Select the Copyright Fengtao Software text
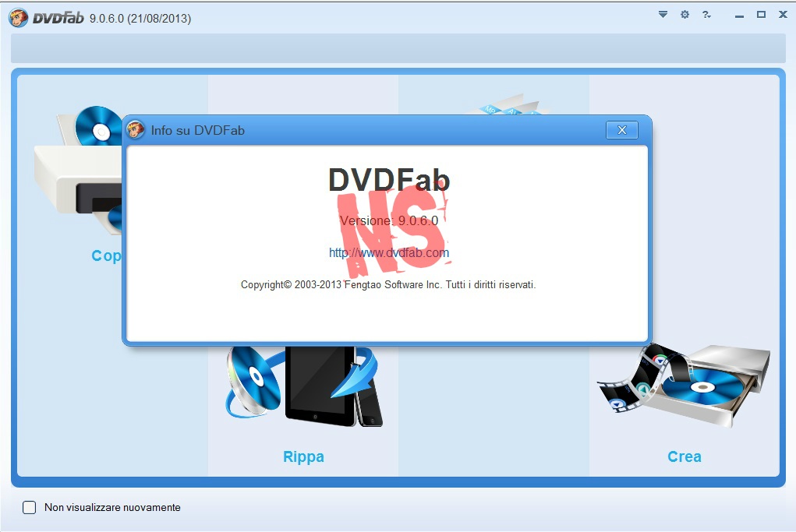 click(x=388, y=284)
